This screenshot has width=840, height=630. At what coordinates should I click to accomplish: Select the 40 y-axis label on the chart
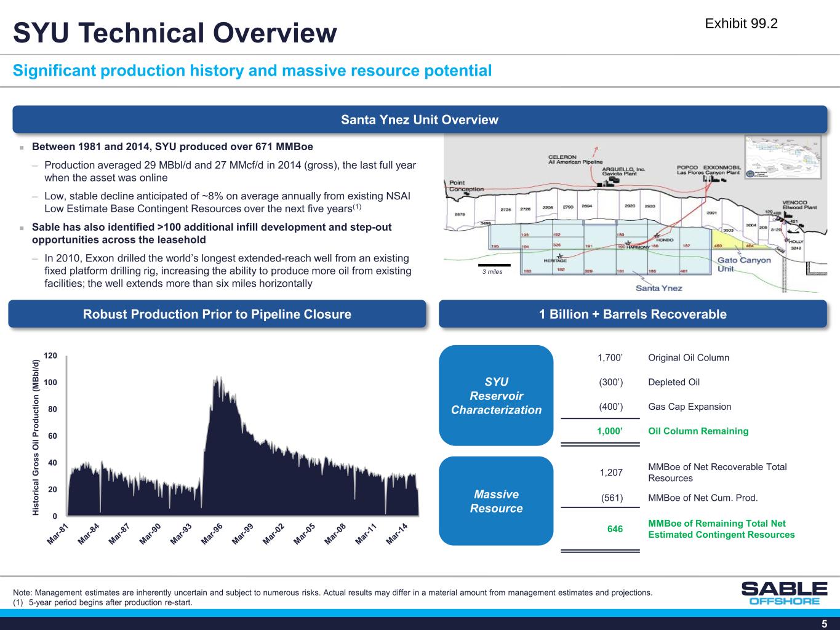52,463
